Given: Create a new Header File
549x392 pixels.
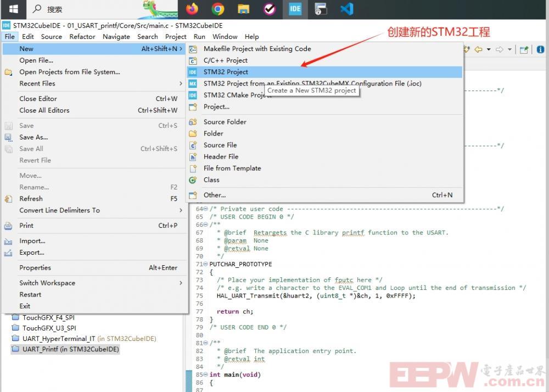Looking at the screenshot, I should click(324, 156).
